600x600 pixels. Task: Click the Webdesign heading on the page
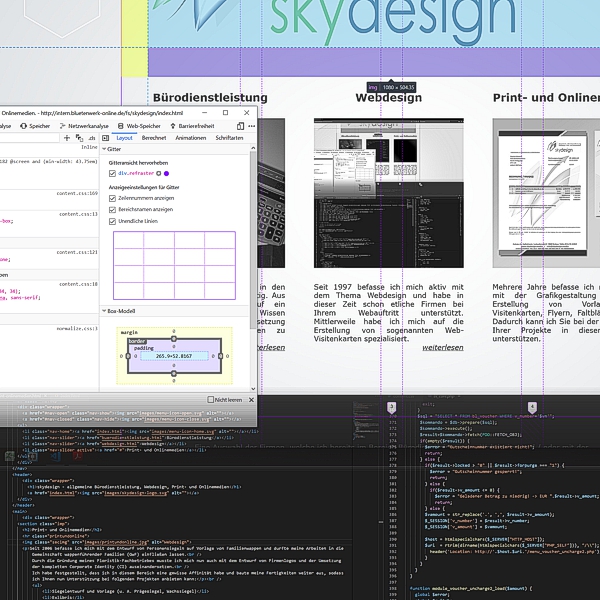389,98
